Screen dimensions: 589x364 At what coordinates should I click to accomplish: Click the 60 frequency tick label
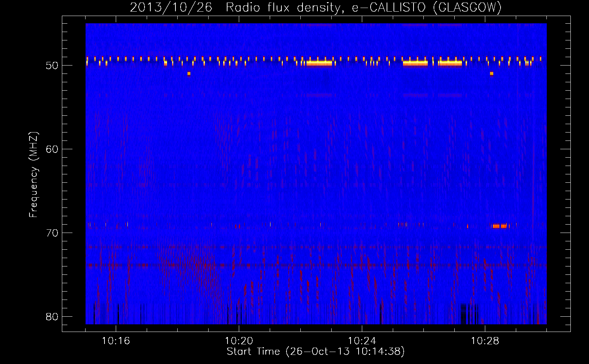click(52, 149)
